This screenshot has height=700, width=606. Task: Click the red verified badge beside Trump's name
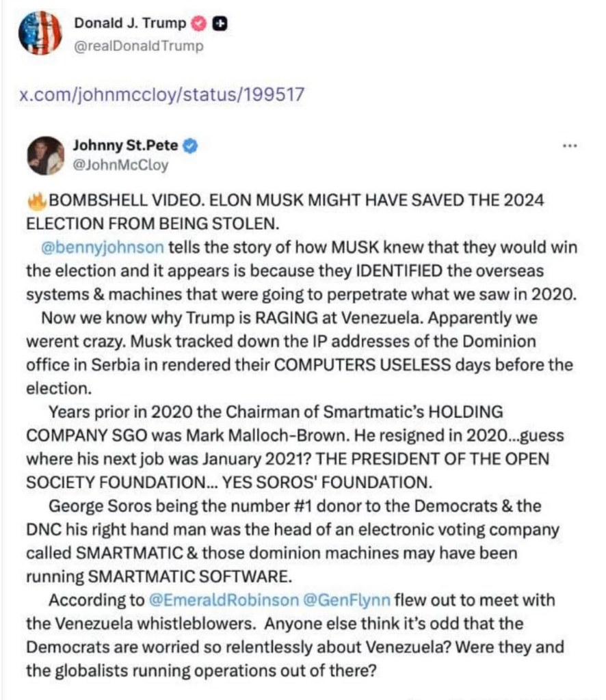[x=200, y=23]
